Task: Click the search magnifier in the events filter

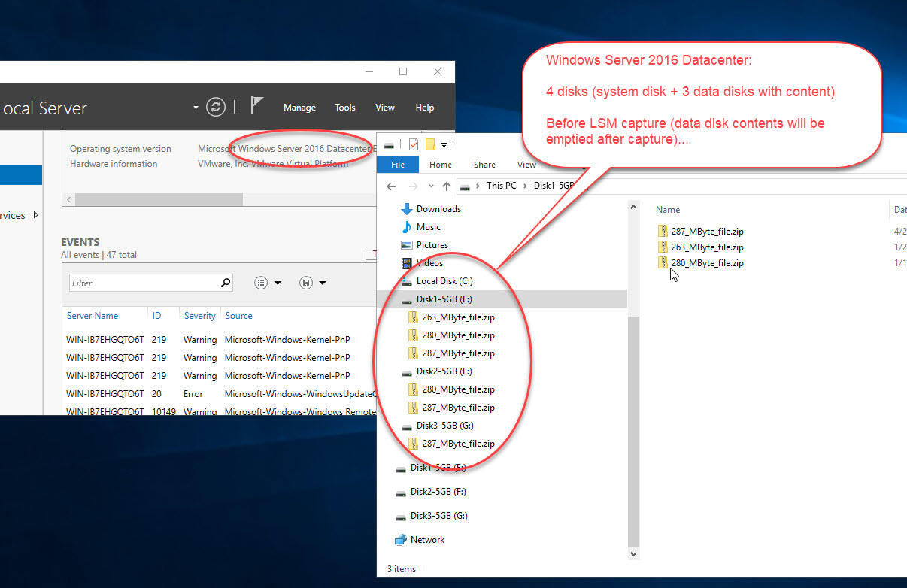Action: coord(226,283)
